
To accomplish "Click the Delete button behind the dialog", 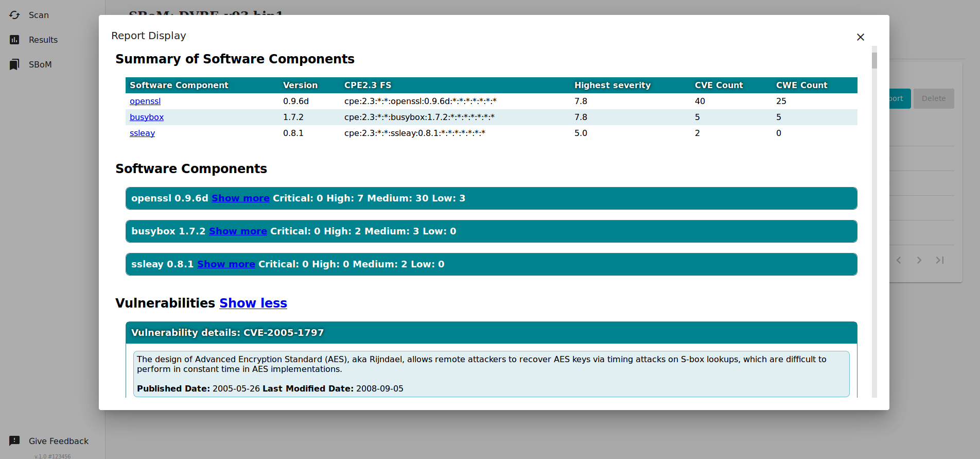I will coord(934,98).
